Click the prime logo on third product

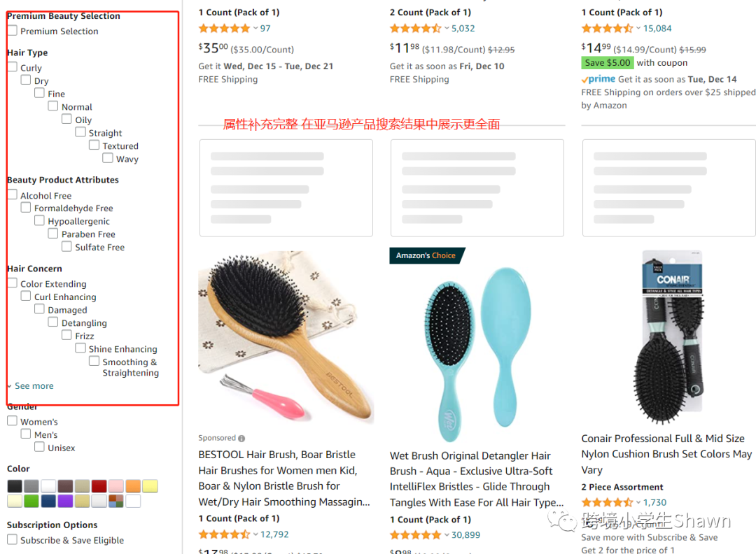coord(598,80)
